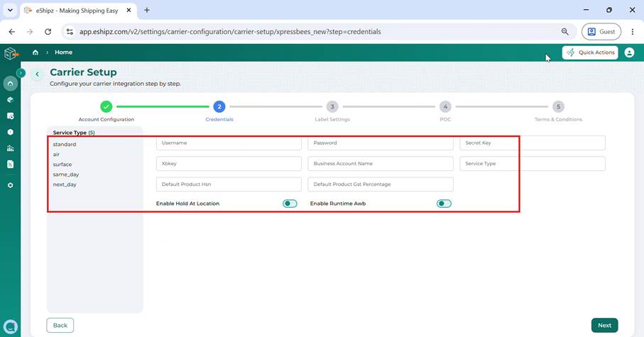Select the surface service type
The width and height of the screenshot is (644, 337).
62,164
